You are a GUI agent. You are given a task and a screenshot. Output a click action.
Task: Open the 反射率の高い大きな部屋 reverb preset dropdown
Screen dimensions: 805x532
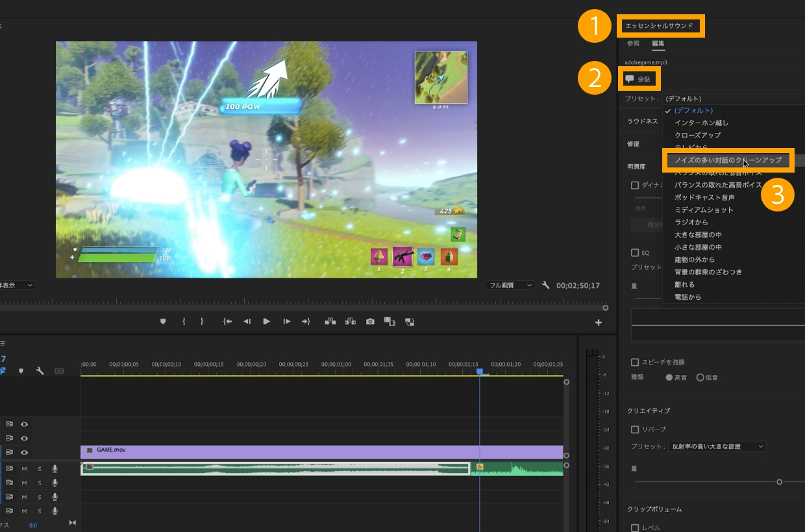click(x=717, y=446)
